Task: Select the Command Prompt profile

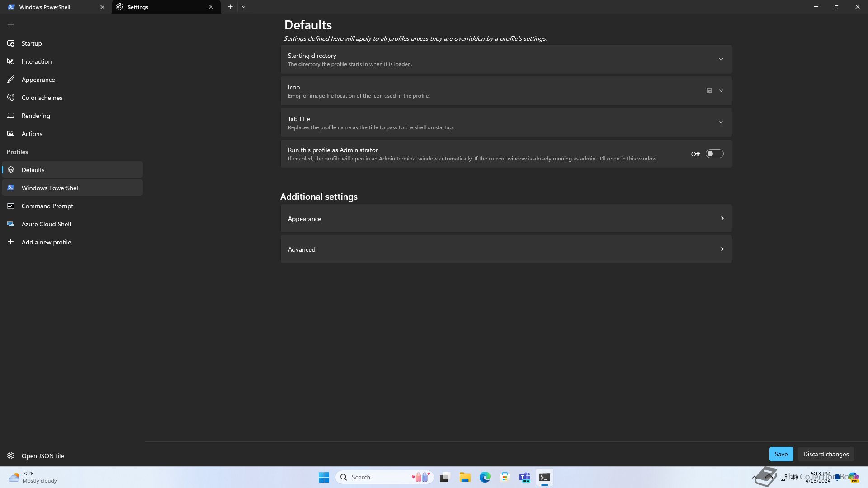Action: [x=72, y=206]
